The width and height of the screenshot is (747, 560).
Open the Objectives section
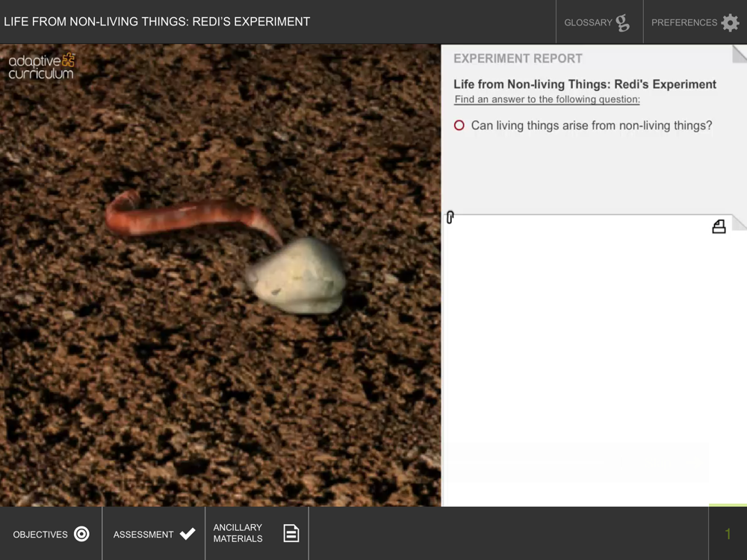[51, 534]
